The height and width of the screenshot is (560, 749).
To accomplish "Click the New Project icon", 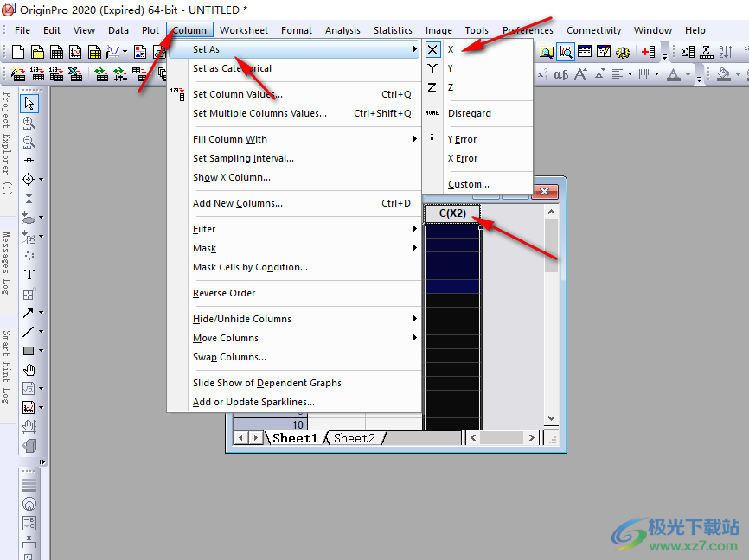I will [18, 52].
